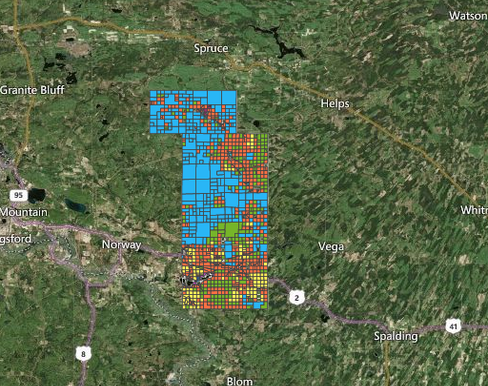488x386 pixels.
Task: Click the US 41 route shield
Action: pos(453,326)
